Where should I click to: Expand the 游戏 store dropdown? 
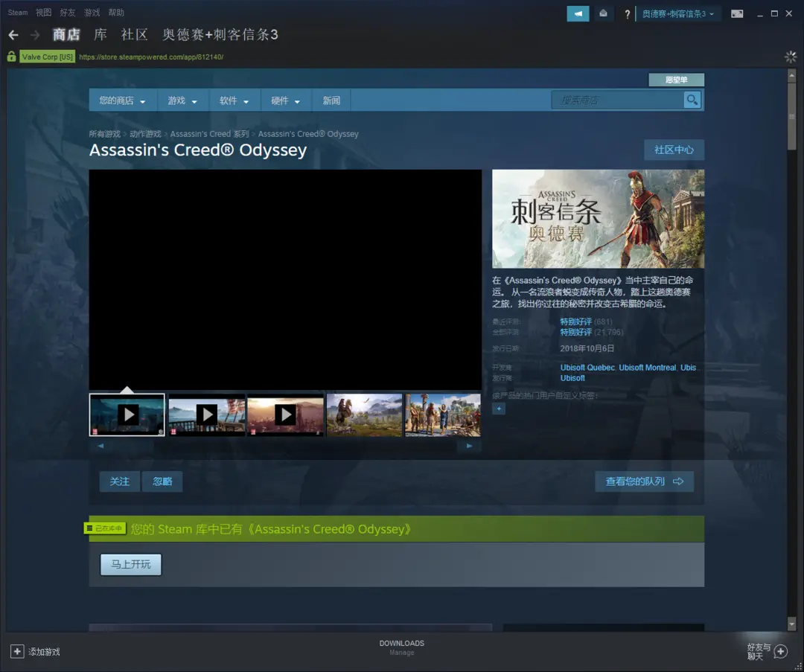click(x=182, y=100)
